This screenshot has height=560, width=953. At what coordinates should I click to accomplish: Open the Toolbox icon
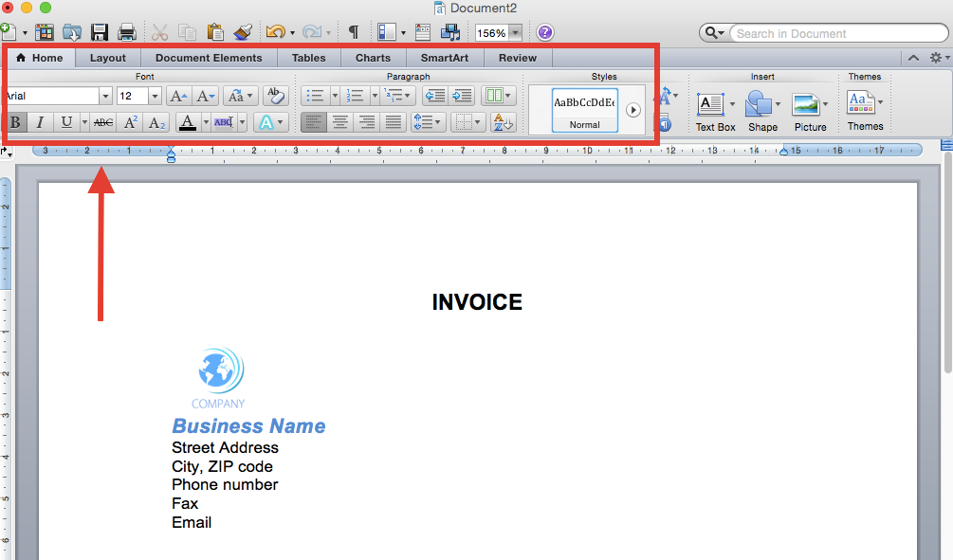click(422, 32)
